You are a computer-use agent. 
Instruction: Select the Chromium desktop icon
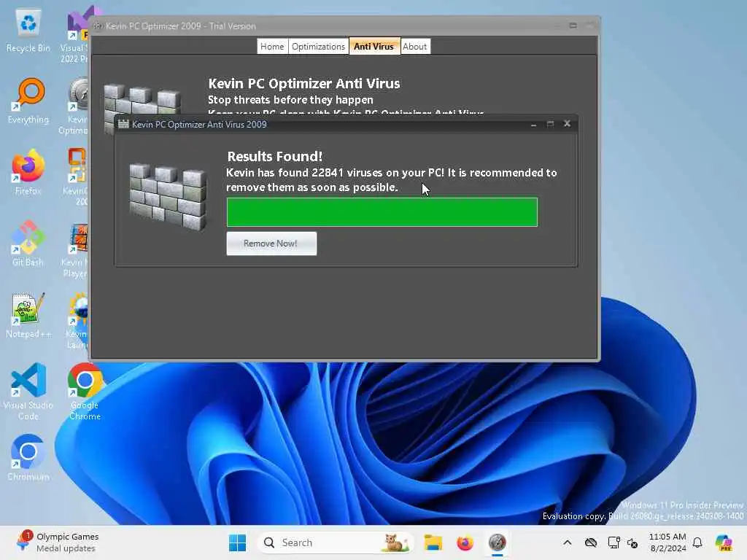[28, 458]
